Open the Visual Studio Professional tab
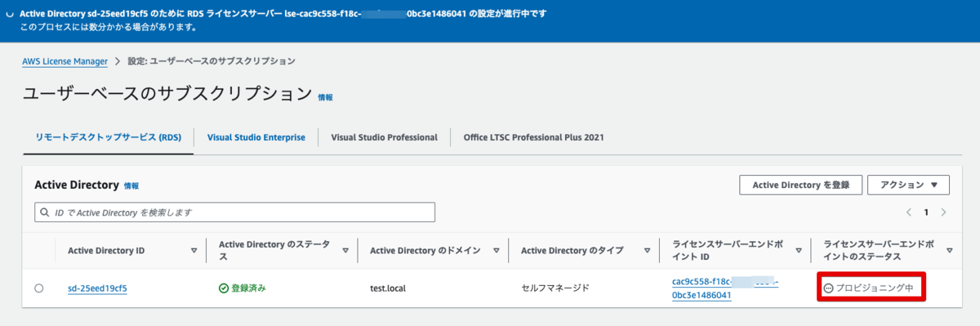 pos(384,137)
